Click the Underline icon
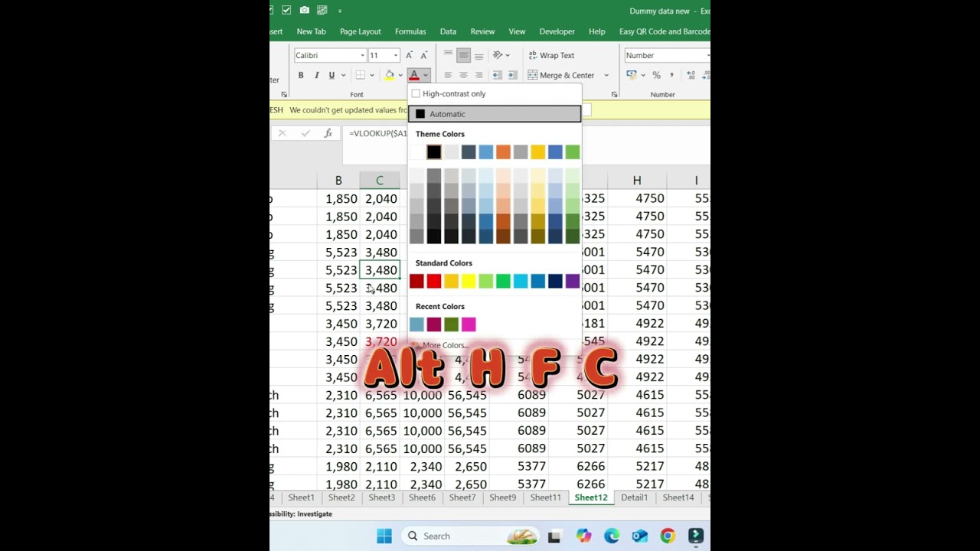980x551 pixels. pos(332,75)
